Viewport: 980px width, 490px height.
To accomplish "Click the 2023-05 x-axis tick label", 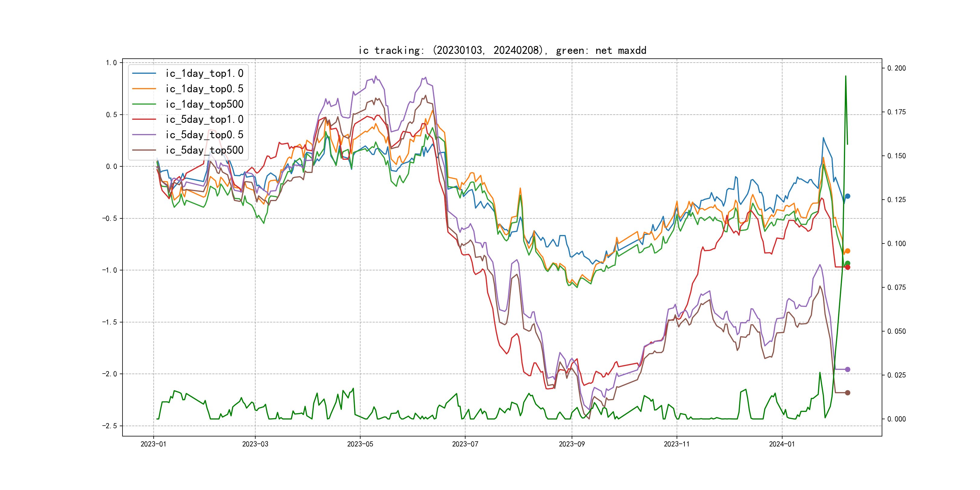I will click(360, 444).
